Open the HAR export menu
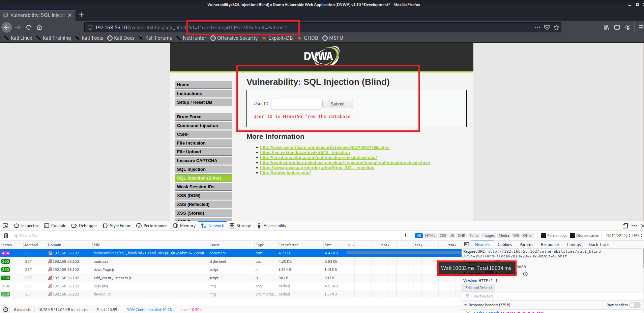Viewport: 644px width, 313px height. point(637,236)
